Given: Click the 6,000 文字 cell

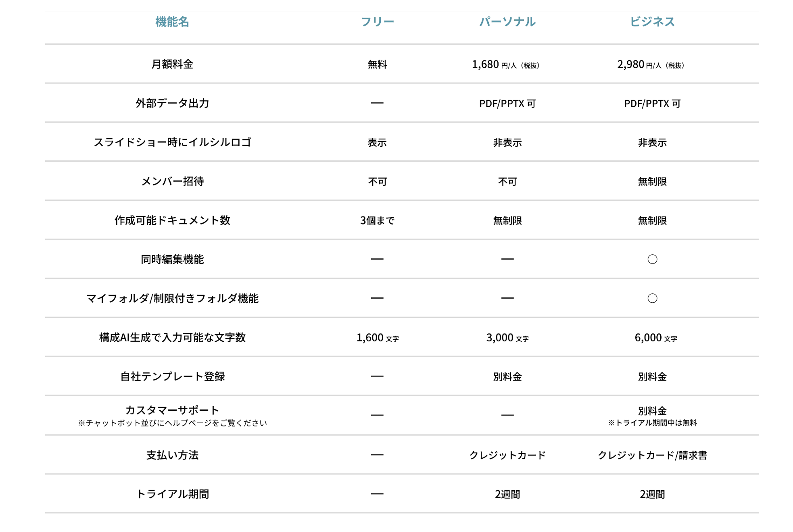Looking at the screenshot, I should (655, 337).
